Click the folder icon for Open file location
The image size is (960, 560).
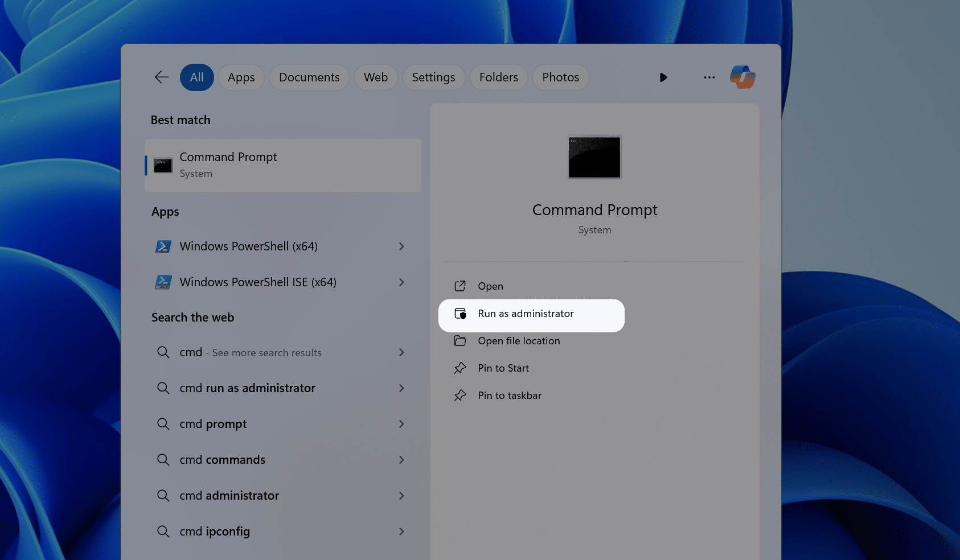460,341
